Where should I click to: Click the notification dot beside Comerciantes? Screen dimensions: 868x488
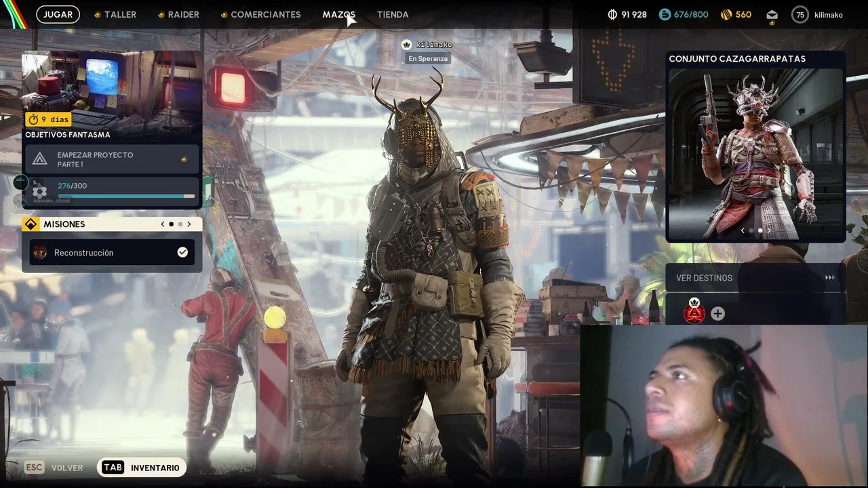pos(224,14)
